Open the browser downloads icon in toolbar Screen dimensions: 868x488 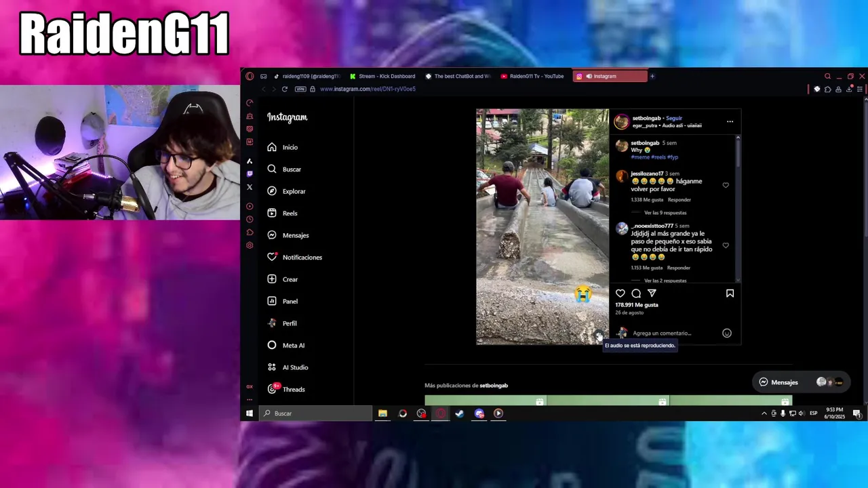point(849,89)
